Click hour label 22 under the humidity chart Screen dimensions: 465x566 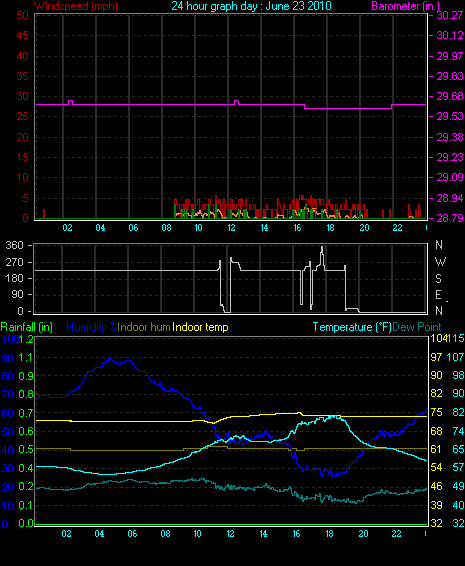pos(396,534)
